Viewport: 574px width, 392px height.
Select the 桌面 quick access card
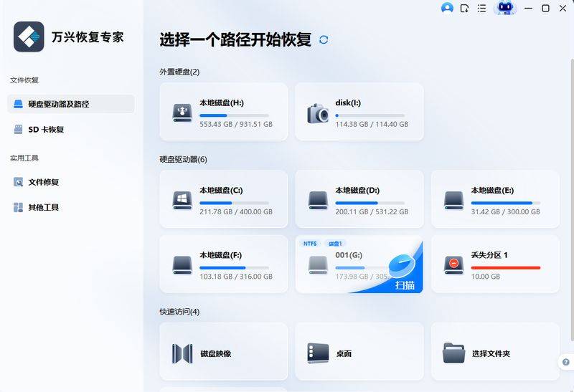point(359,353)
